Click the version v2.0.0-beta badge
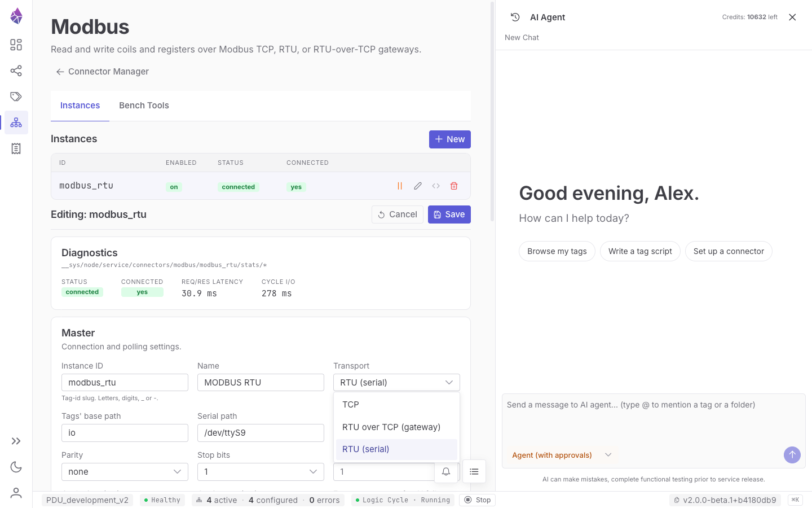Image resolution: width=812 pixels, height=508 pixels. pyautogui.click(x=725, y=500)
